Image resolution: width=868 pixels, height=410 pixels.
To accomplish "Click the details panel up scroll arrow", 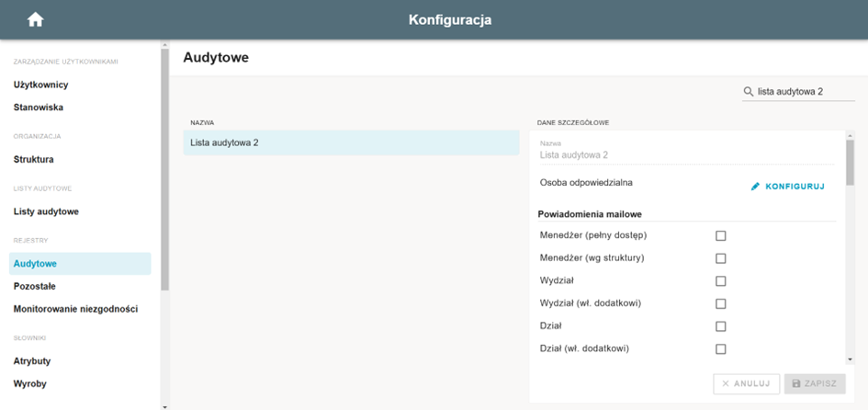I will (x=851, y=134).
